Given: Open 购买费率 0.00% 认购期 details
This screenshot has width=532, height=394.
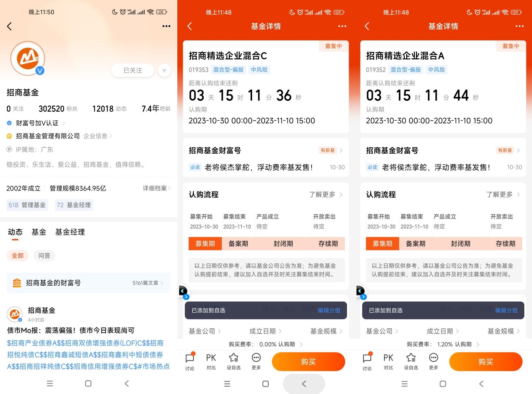Looking at the screenshot, I should coord(266,344).
